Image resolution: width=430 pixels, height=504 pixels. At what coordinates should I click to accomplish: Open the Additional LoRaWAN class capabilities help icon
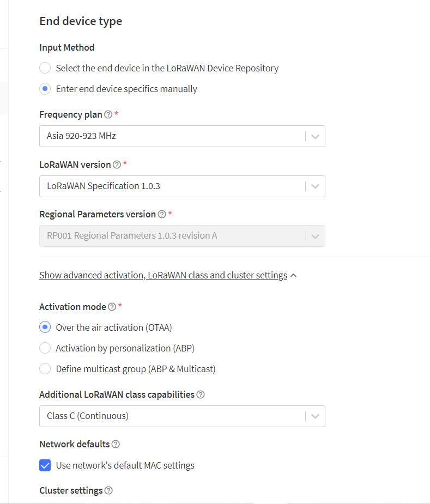click(201, 394)
